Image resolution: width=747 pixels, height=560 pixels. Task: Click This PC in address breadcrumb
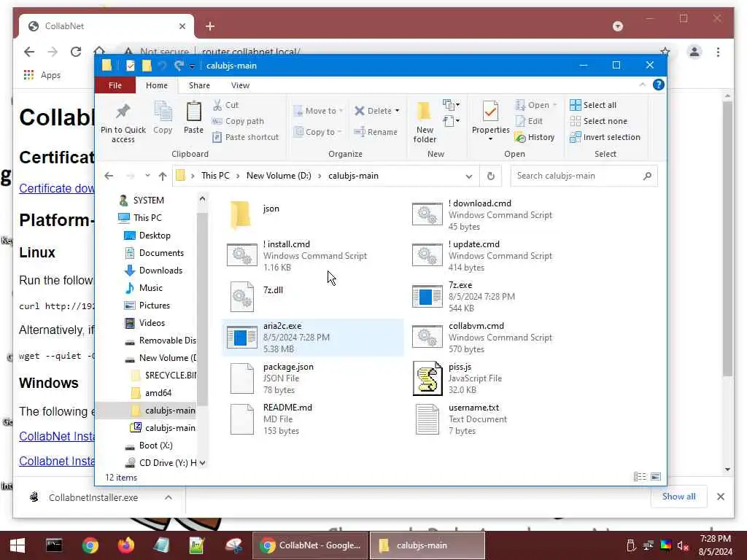pyautogui.click(x=215, y=176)
